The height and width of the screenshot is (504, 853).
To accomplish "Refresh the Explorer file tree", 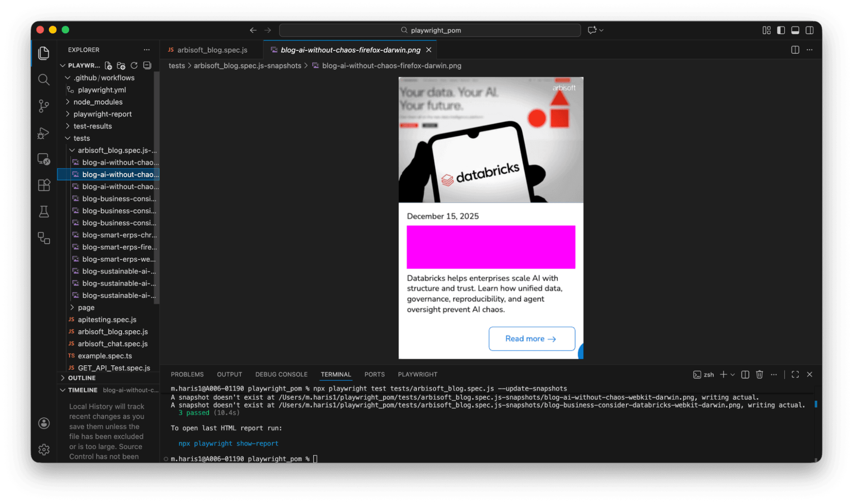I will pos(134,65).
